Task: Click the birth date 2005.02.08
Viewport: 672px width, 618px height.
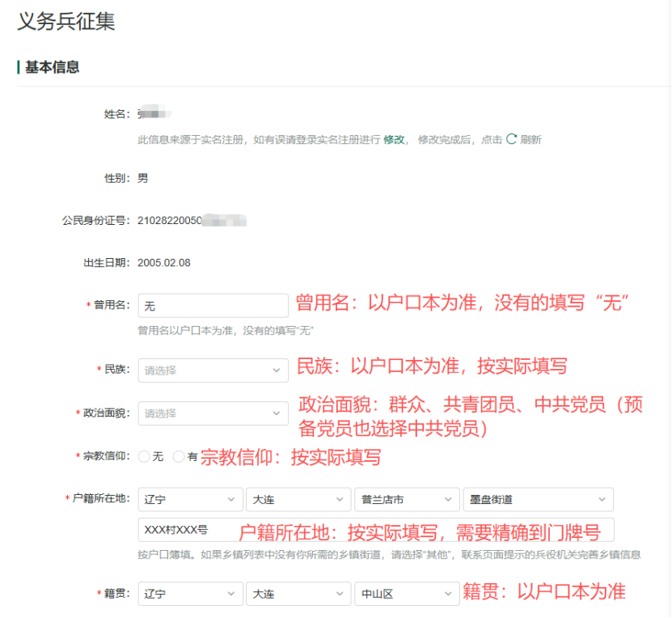Action: coord(164,263)
